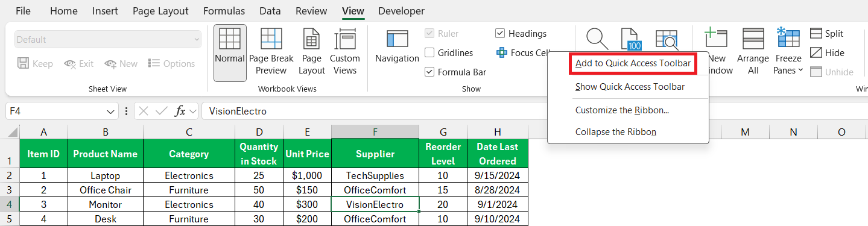Choose Show Quick Access Toolbar

coord(630,87)
